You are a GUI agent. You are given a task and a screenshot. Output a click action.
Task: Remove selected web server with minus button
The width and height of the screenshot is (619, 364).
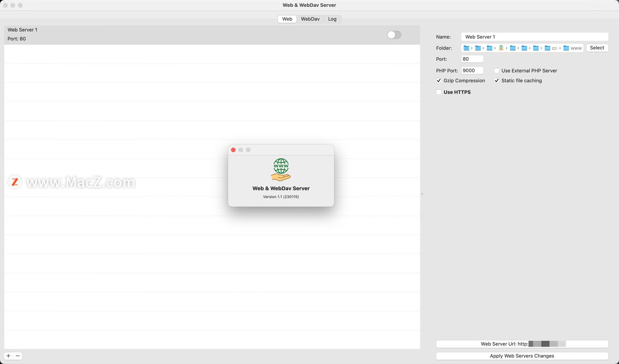(18, 356)
